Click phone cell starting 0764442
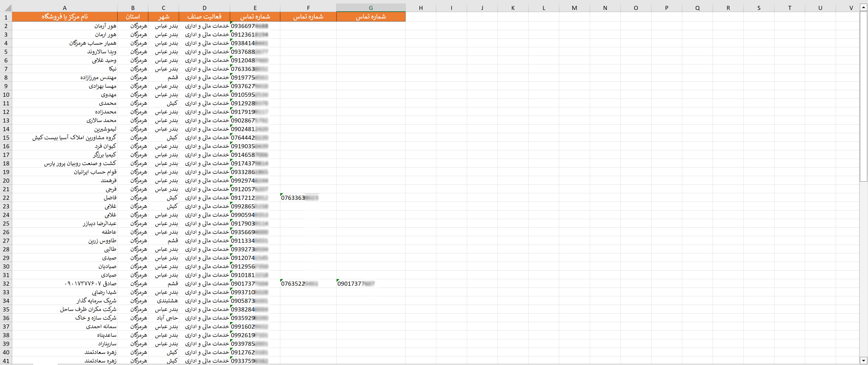 click(255, 137)
